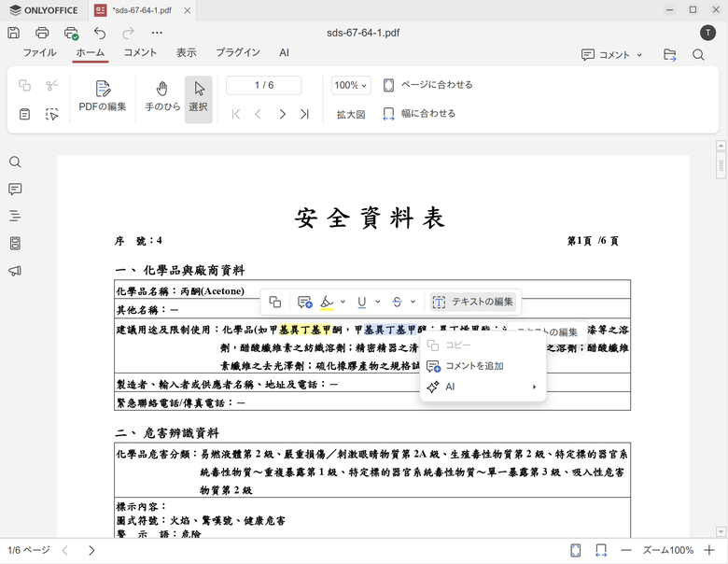The image size is (728, 564).
Task: Choose コメントを追加 in the context menu
Action: pos(483,366)
